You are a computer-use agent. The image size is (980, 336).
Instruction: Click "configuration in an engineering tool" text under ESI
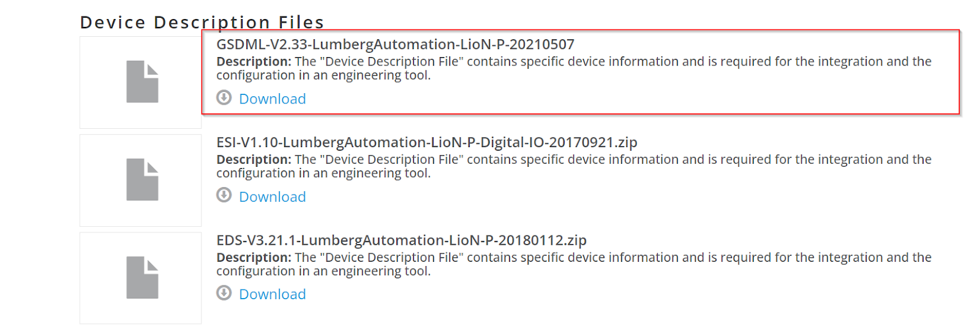pos(323,174)
